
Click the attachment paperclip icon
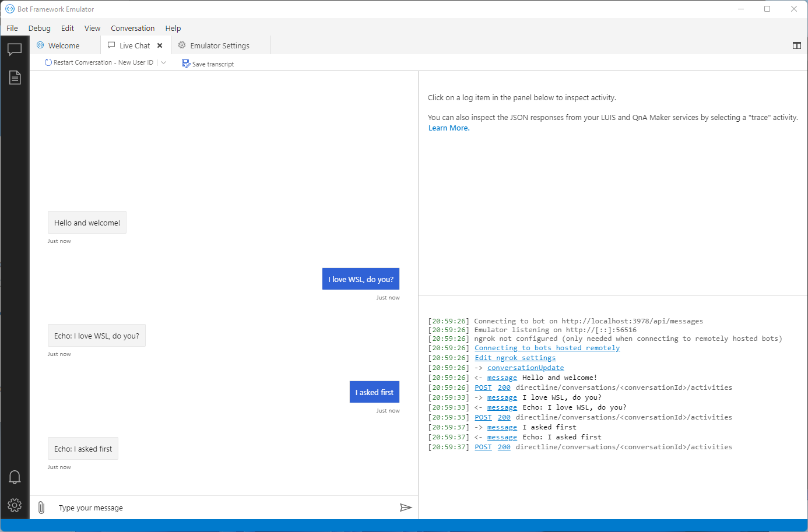(41, 508)
